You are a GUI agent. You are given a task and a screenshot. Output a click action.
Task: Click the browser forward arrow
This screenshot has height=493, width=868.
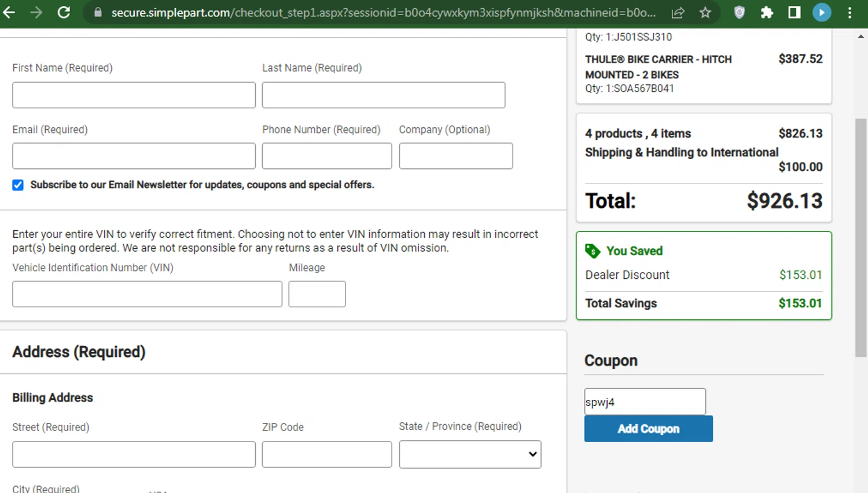[36, 12]
